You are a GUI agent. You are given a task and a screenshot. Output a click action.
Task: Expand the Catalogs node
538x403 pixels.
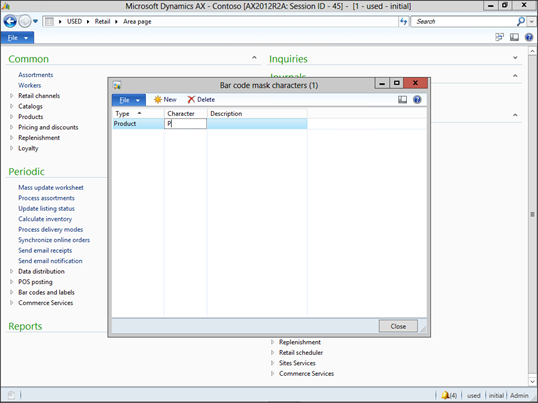(12, 106)
